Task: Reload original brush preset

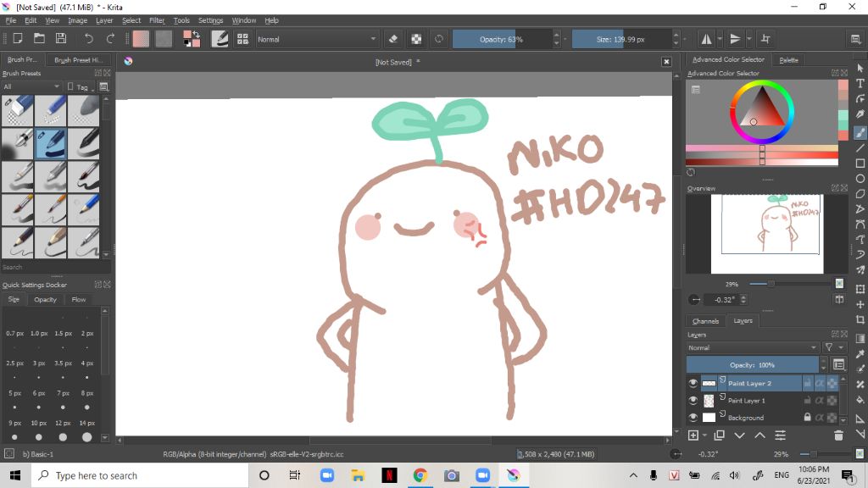Action: pyautogui.click(x=439, y=39)
